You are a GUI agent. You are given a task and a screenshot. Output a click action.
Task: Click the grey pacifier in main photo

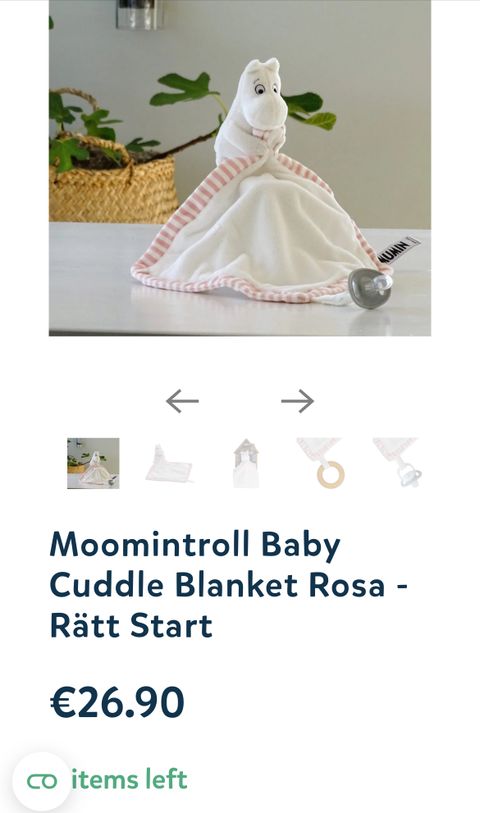click(370, 287)
